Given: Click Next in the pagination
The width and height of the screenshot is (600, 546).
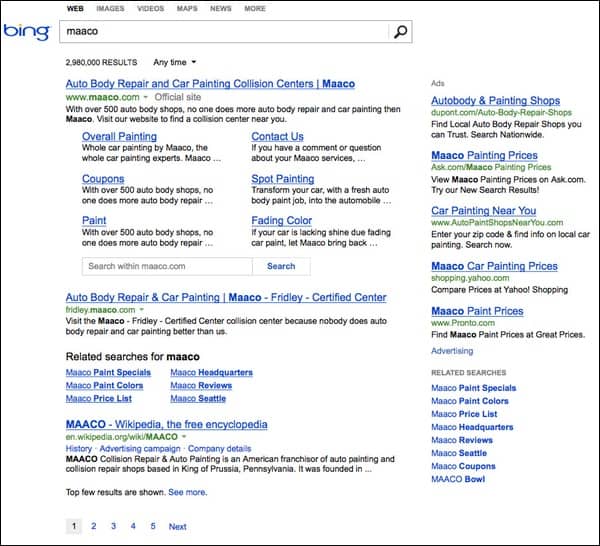Looking at the screenshot, I should [x=178, y=526].
